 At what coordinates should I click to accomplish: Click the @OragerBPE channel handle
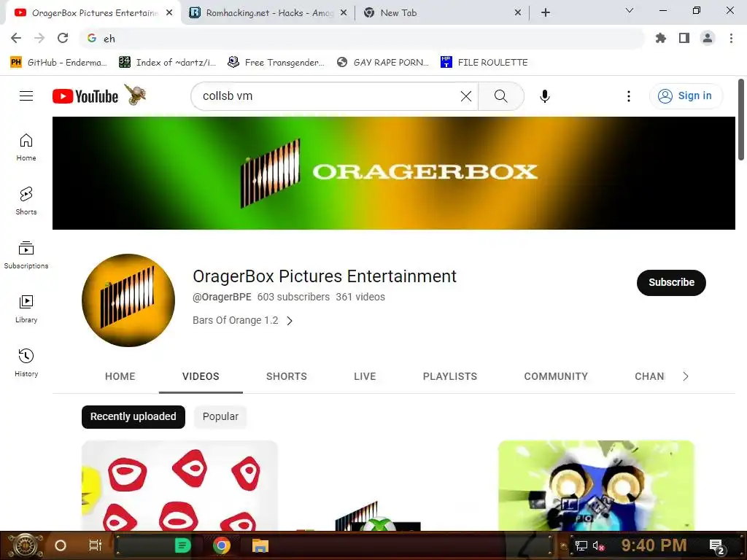(x=222, y=297)
